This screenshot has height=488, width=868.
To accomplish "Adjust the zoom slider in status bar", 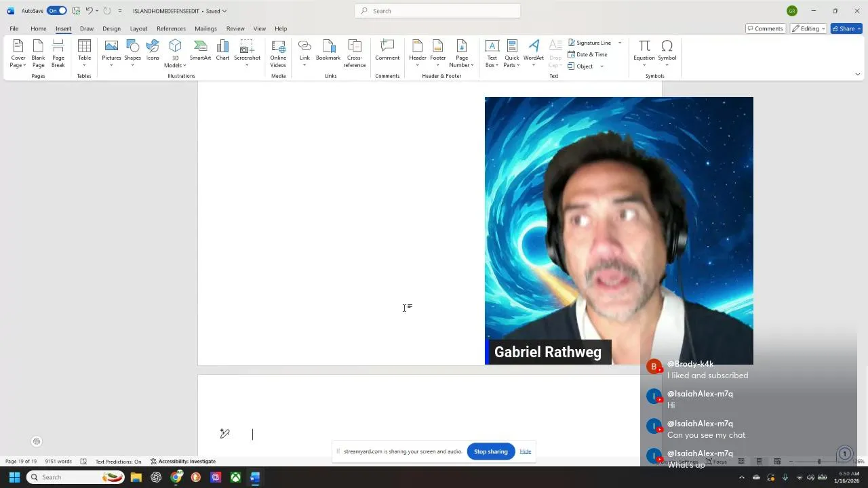I will tap(818, 462).
